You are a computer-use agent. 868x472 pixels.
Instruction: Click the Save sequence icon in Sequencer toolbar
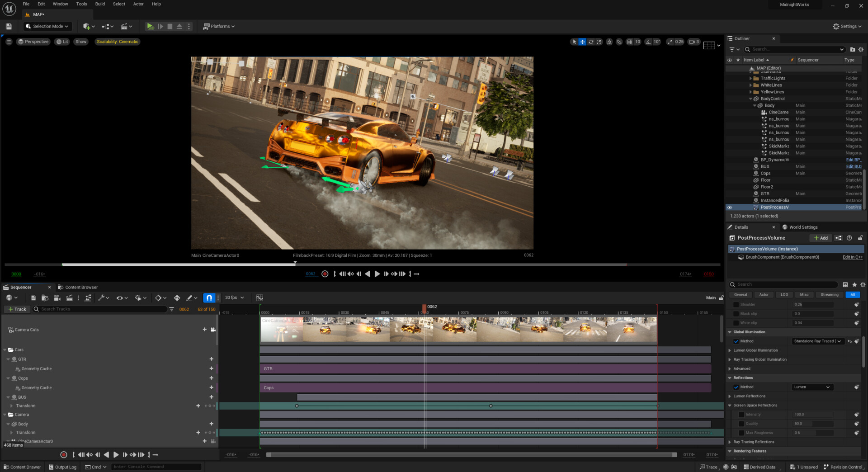33,297
